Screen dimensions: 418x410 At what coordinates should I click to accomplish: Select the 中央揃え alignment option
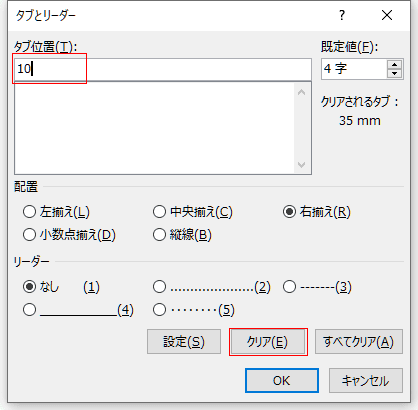click(193, 212)
